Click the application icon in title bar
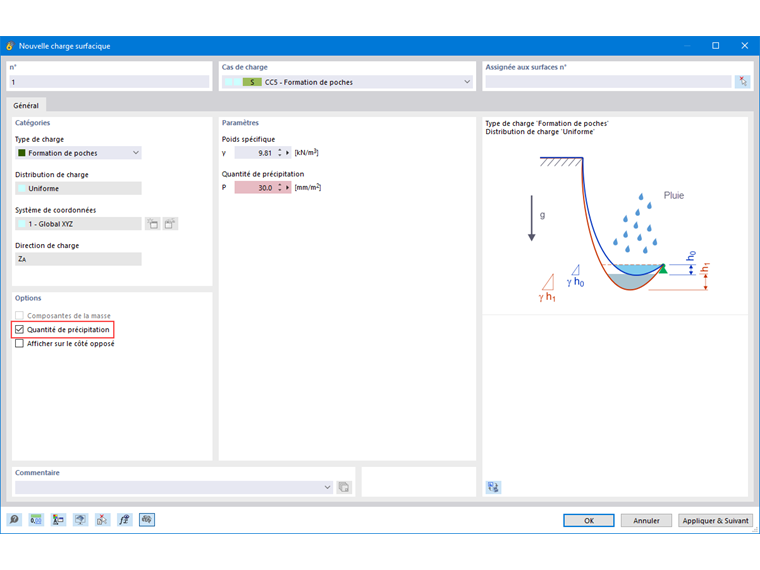Viewport: 760px width, 570px height. pyautogui.click(x=10, y=46)
